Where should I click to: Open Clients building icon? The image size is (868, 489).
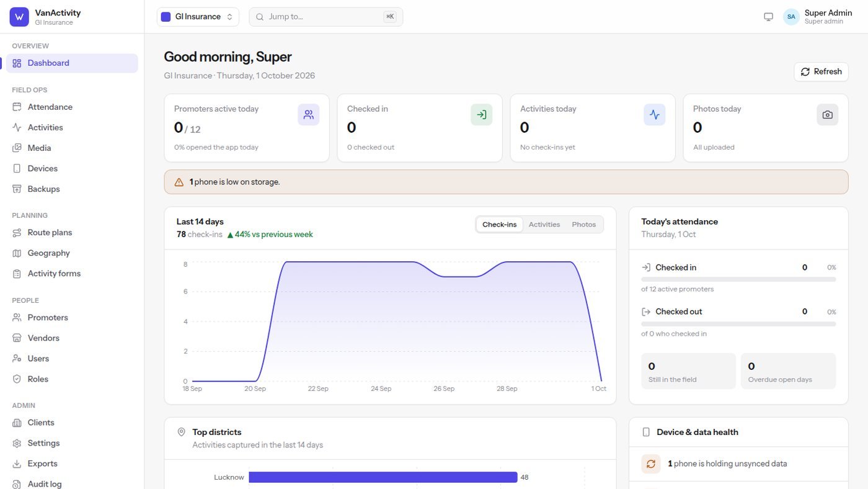(17, 423)
